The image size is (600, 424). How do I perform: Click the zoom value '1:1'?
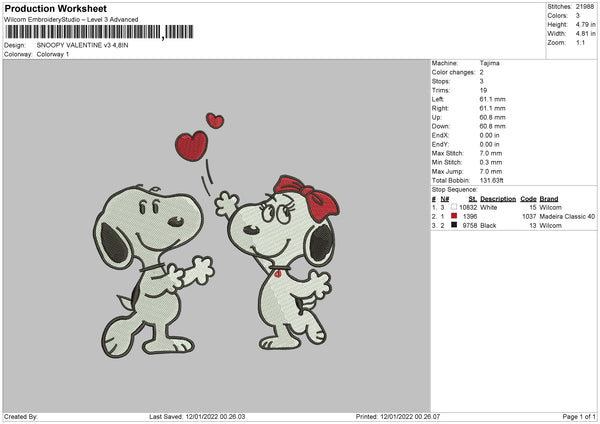pos(580,42)
